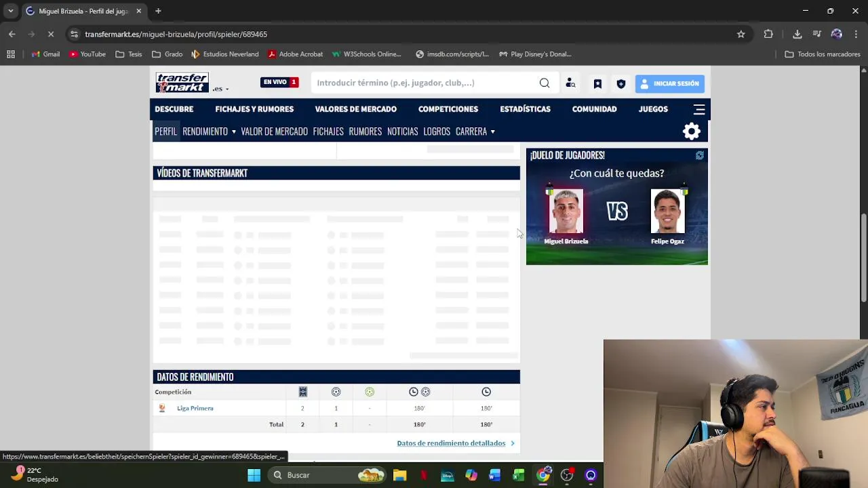Open the COMUNIDAD menu
This screenshot has height=488, width=868.
(x=594, y=109)
